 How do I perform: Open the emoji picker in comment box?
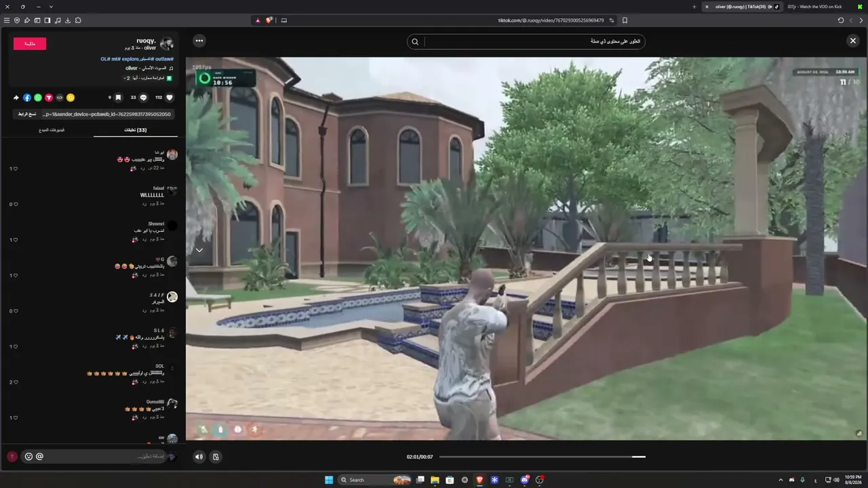[28, 456]
